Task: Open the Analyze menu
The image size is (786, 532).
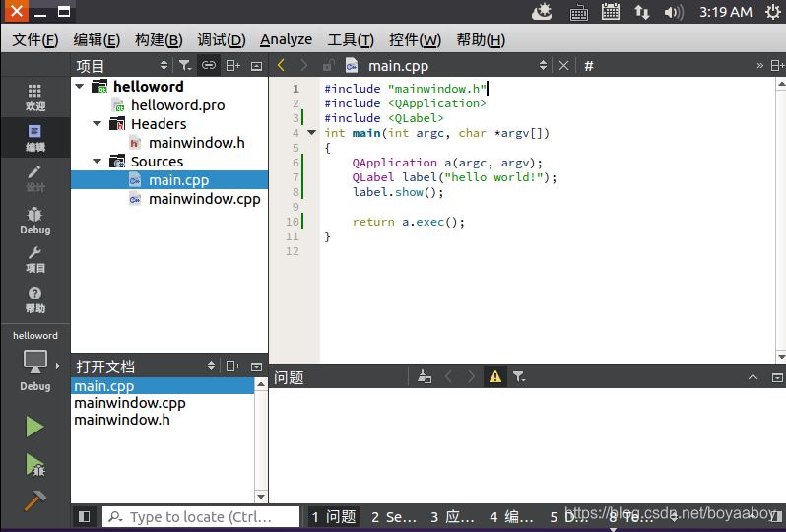Action: tap(287, 39)
